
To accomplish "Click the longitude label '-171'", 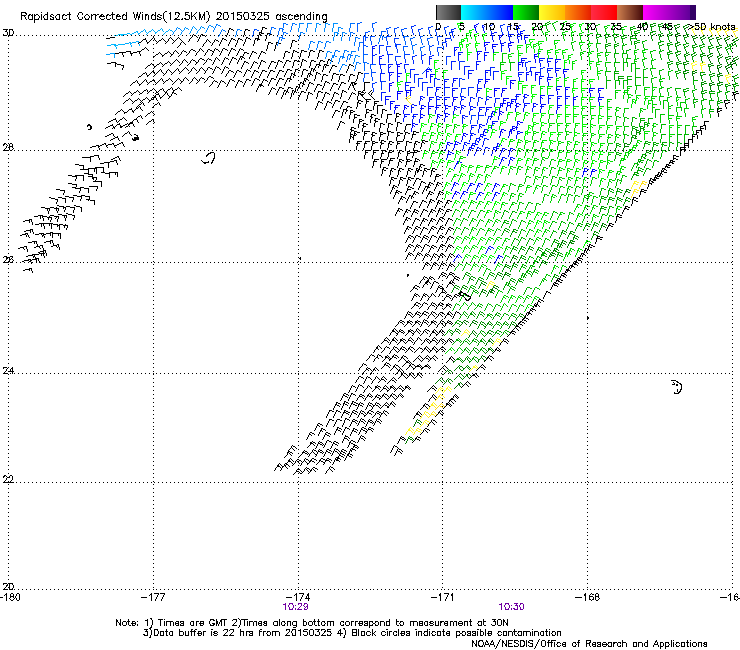I will tap(443, 597).
